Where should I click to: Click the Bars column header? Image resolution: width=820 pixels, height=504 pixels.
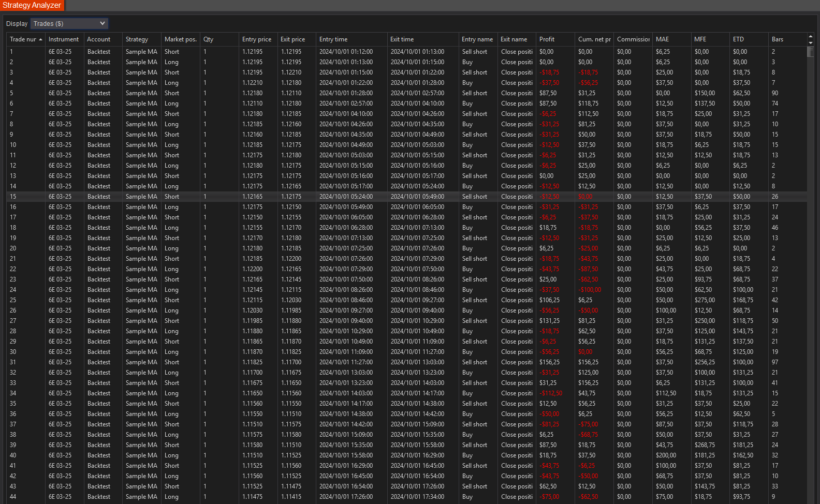[787, 39]
